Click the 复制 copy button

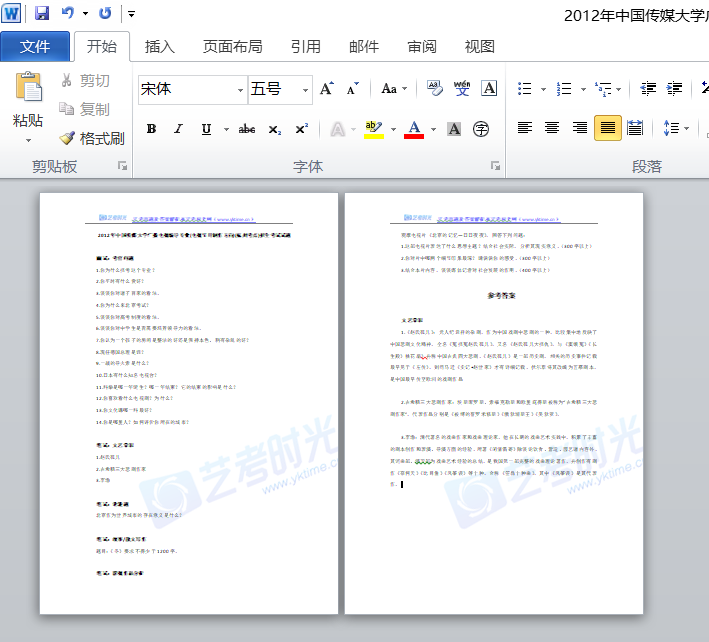[84, 109]
